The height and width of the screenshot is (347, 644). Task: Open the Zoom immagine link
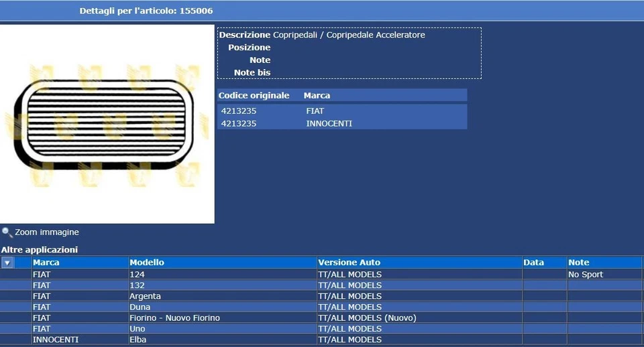click(47, 232)
